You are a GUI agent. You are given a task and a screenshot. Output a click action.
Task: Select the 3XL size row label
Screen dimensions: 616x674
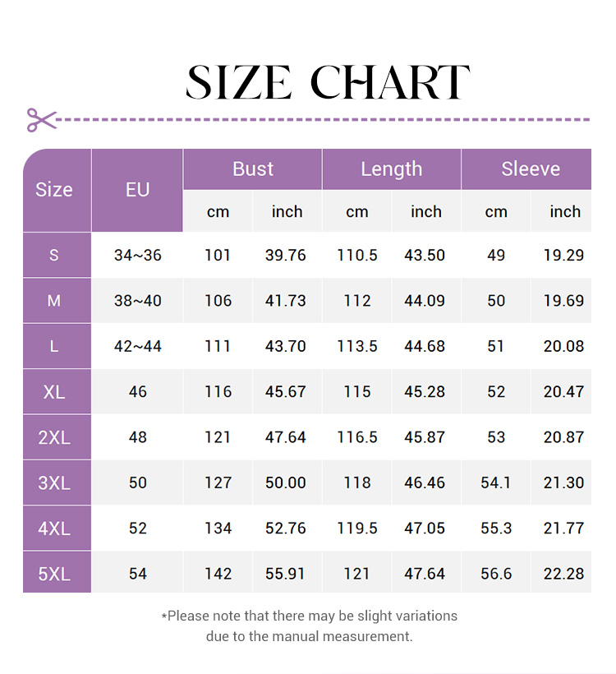tap(54, 482)
